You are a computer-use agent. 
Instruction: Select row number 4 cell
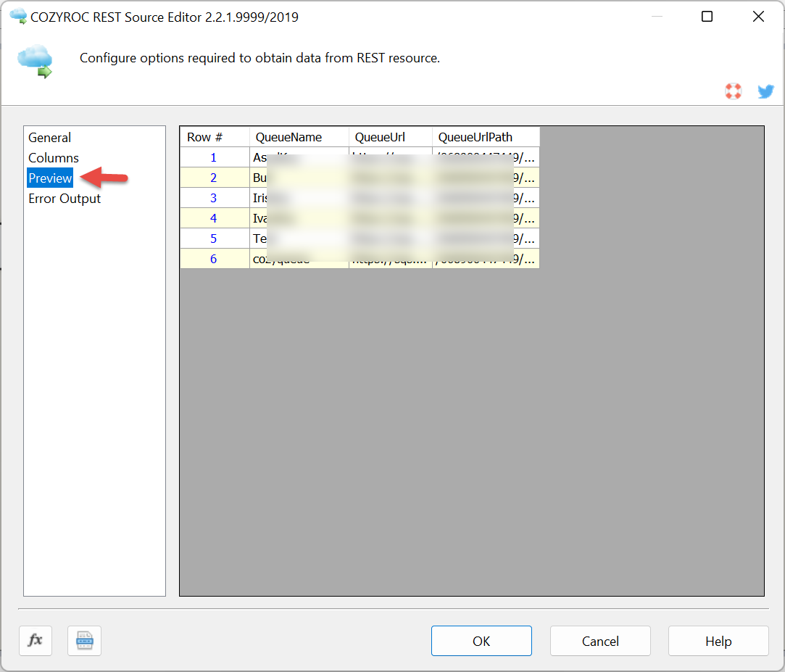point(215,218)
